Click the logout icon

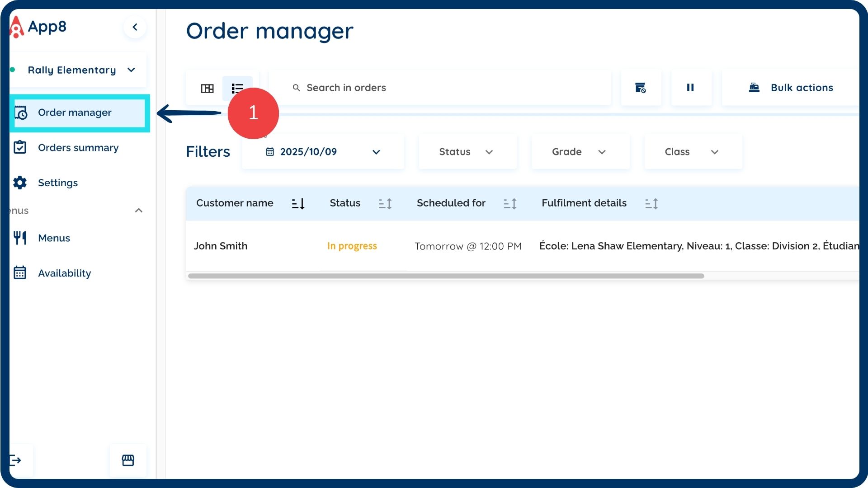click(x=15, y=460)
